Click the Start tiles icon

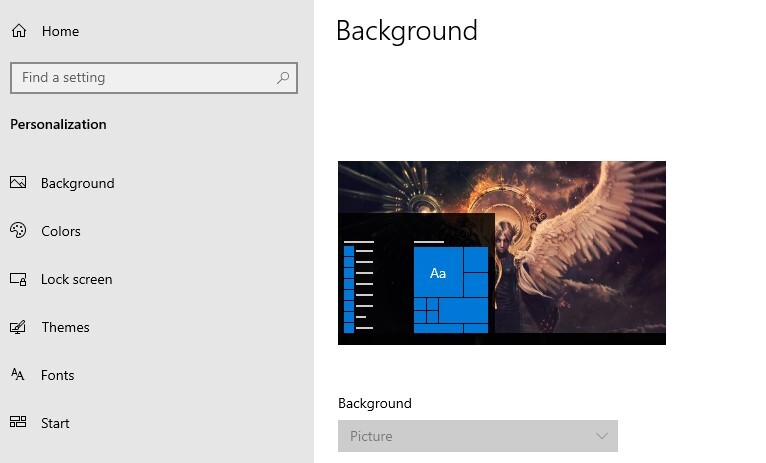click(18, 423)
